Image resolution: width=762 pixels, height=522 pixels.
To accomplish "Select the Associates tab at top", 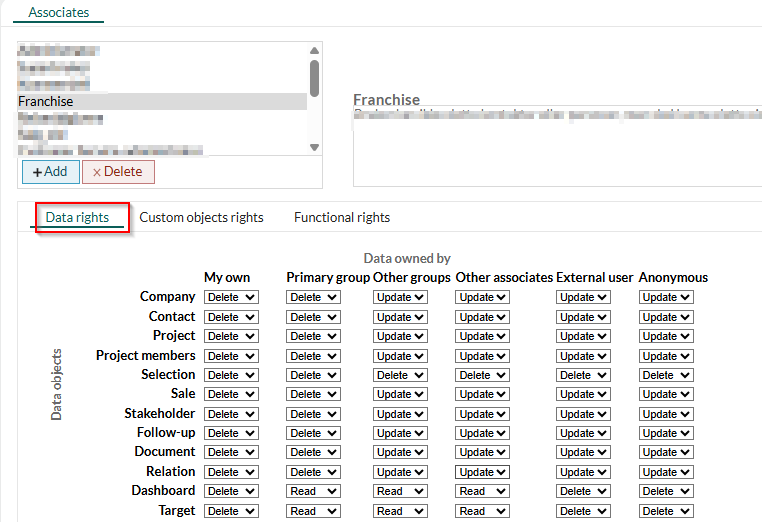I will coord(58,13).
